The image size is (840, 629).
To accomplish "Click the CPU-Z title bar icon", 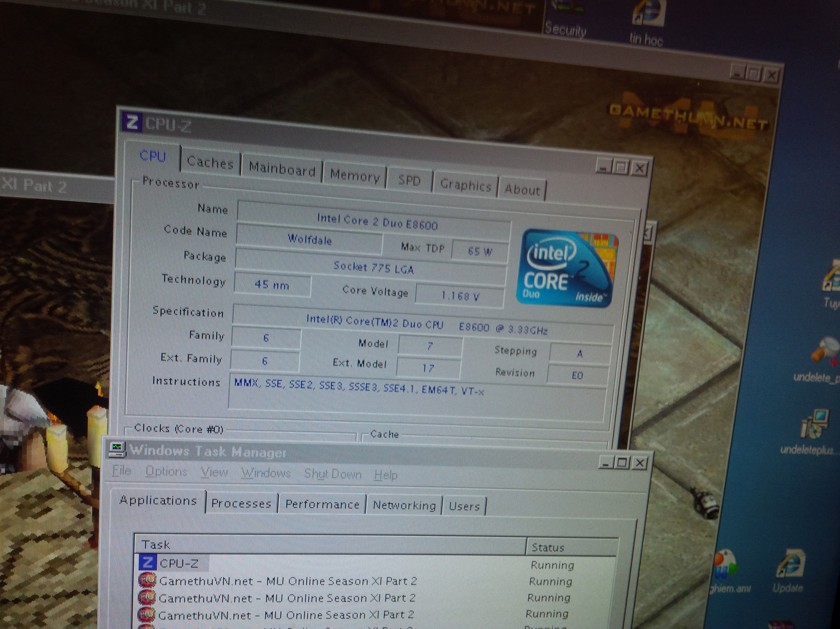I will pyautogui.click(x=132, y=122).
